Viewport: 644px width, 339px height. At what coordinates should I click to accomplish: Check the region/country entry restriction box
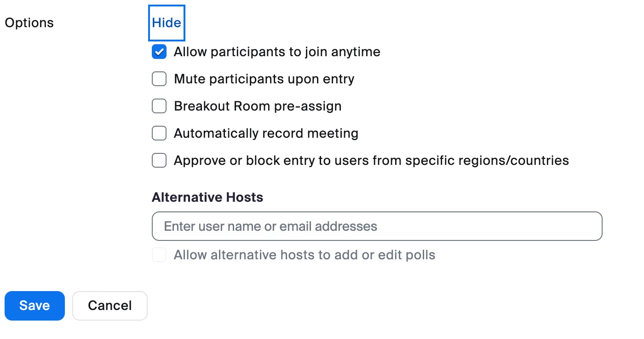coord(159,161)
